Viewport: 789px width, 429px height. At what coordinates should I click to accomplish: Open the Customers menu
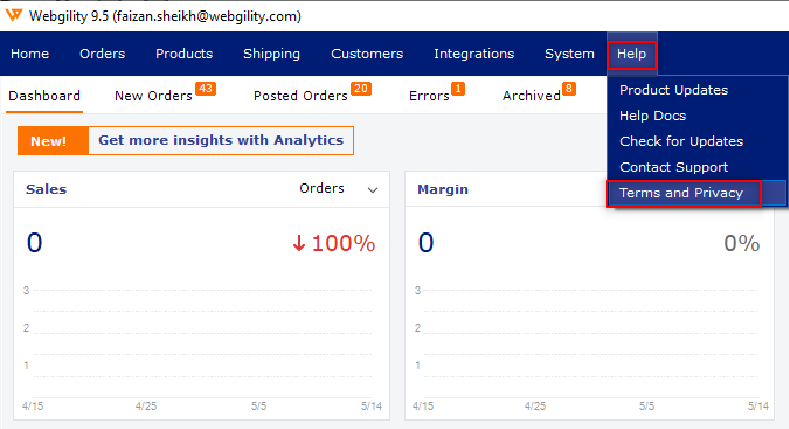point(367,53)
